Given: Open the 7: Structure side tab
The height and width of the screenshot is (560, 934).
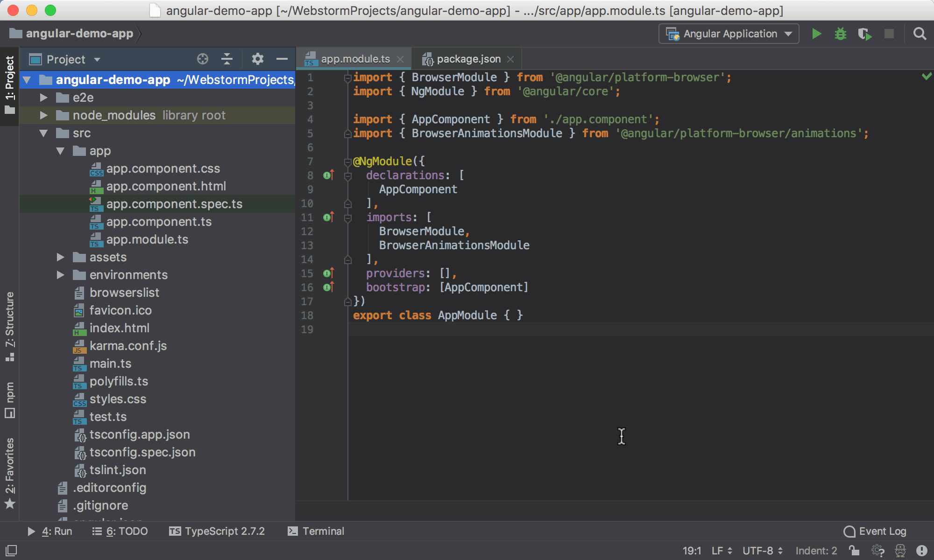Looking at the screenshot, I should click(x=9, y=326).
